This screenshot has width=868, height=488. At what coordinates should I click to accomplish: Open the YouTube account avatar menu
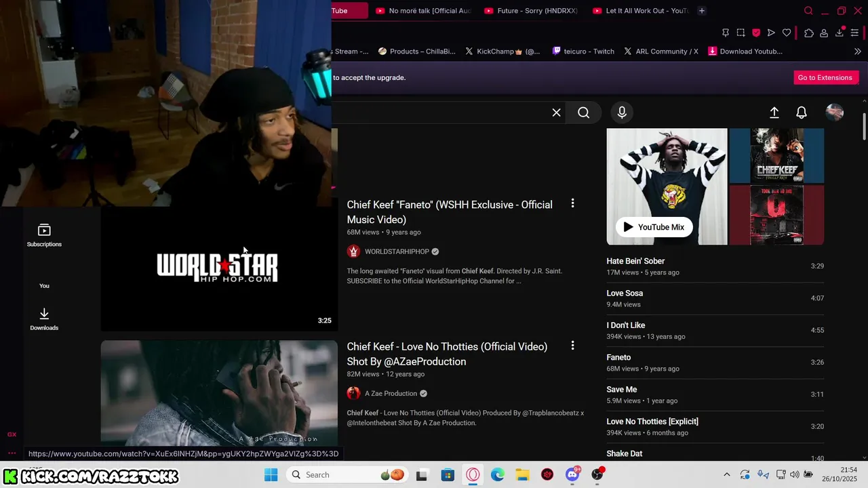(x=835, y=113)
